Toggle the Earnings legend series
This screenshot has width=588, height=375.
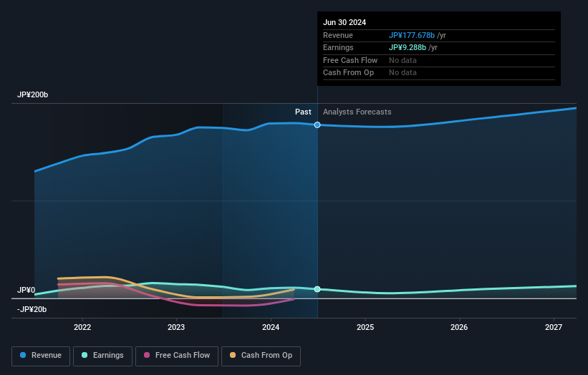point(102,356)
